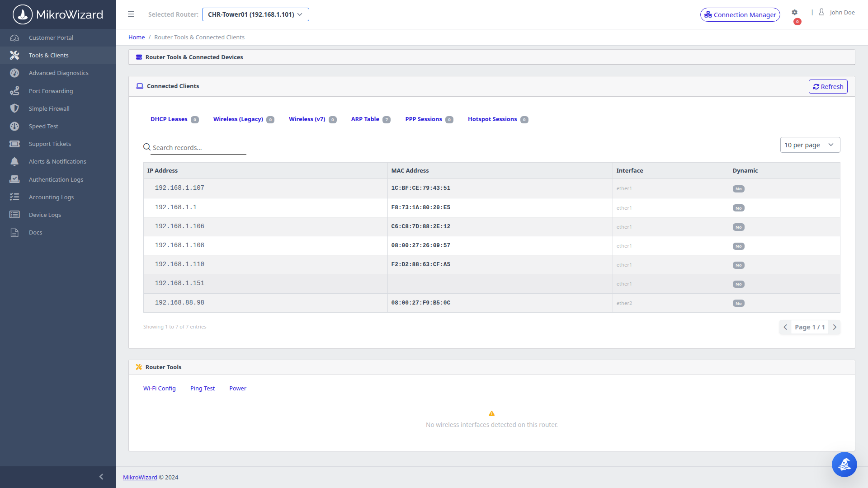Click MAC address C6:C8:7D:88:2E:12
The height and width of the screenshot is (488, 868).
421,226
